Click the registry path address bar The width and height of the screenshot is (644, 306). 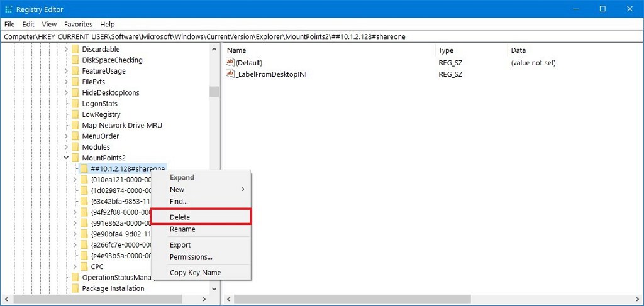pyautogui.click(x=321, y=36)
